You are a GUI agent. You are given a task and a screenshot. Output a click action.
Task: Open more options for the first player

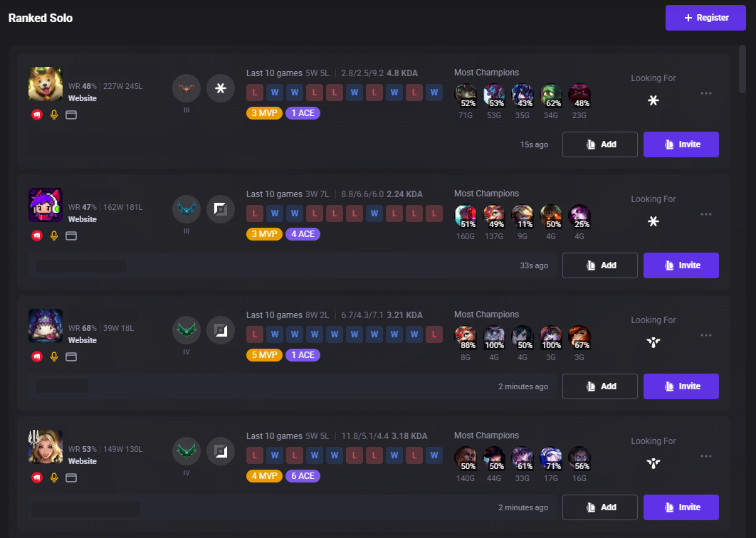point(706,93)
